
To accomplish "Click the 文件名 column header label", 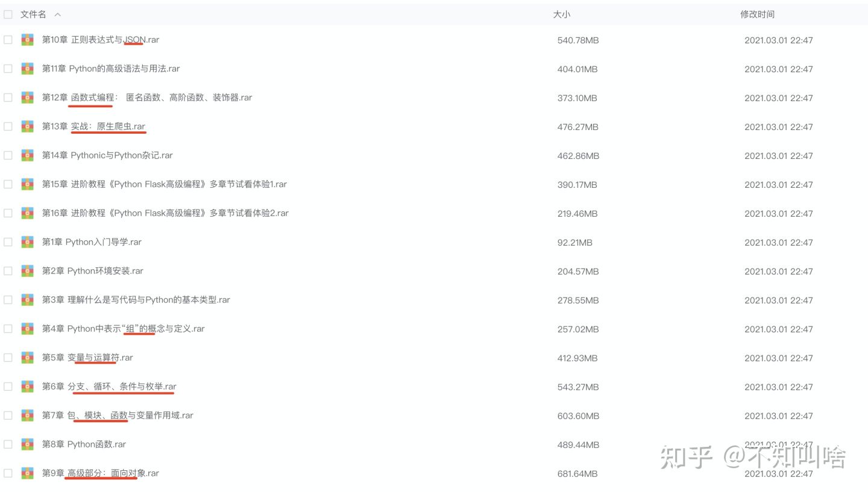I will (33, 14).
